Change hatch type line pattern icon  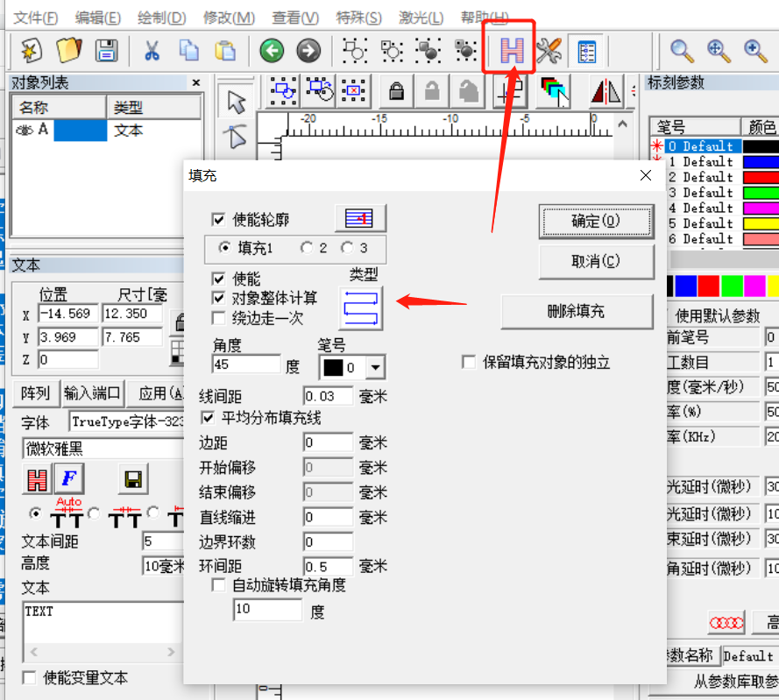[361, 308]
